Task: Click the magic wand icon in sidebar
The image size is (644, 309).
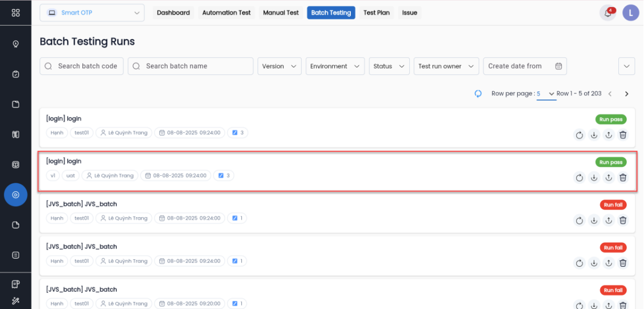Action: pos(16,302)
